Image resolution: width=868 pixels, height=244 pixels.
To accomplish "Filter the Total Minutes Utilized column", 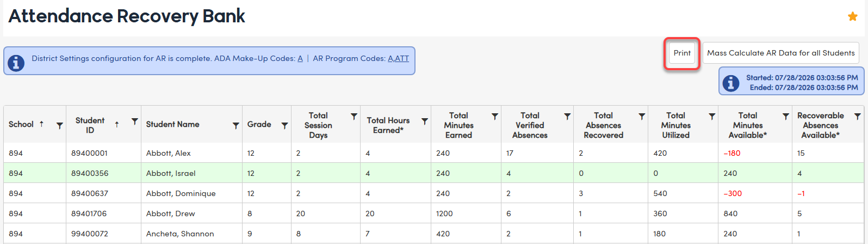I will coord(712,117).
